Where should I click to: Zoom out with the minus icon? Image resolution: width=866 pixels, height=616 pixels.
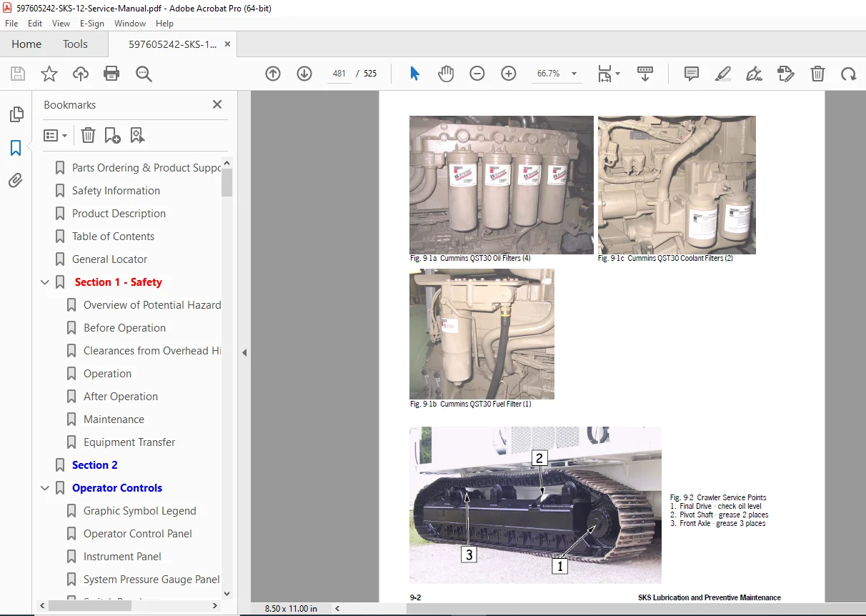tap(477, 74)
